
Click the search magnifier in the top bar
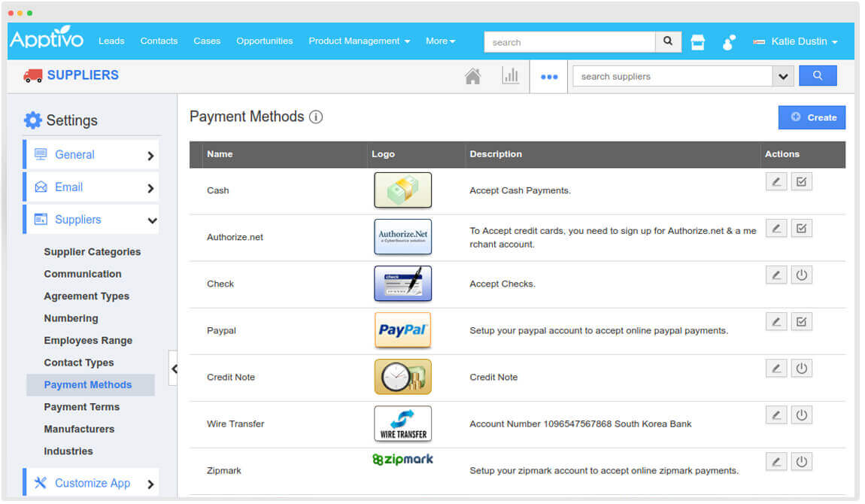pos(668,41)
